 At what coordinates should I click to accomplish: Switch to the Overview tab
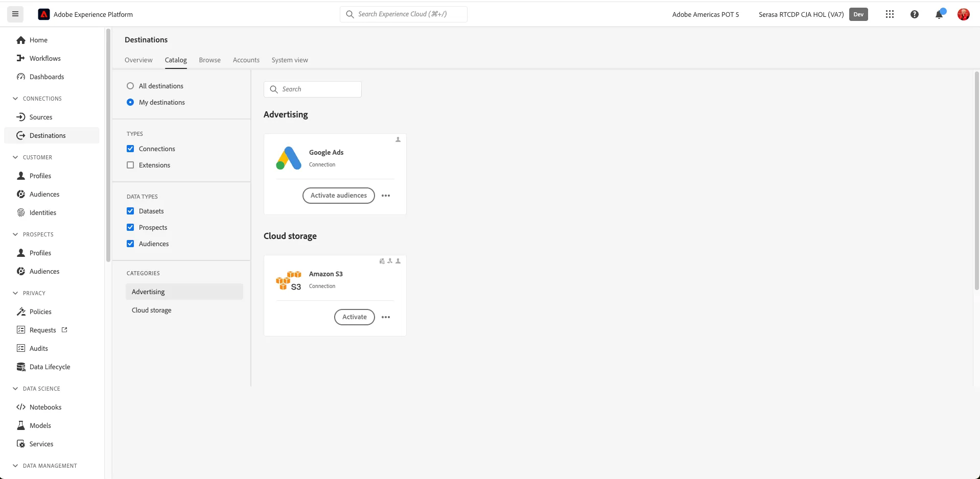click(x=138, y=60)
